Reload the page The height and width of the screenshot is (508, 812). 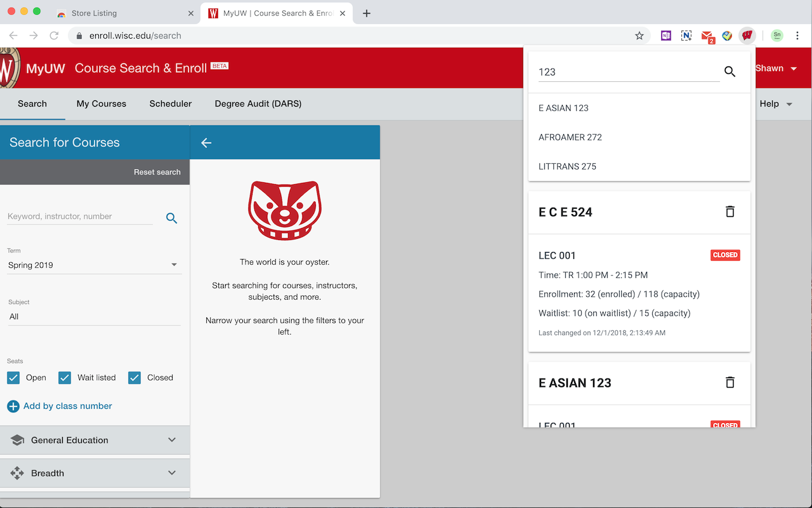(x=54, y=36)
